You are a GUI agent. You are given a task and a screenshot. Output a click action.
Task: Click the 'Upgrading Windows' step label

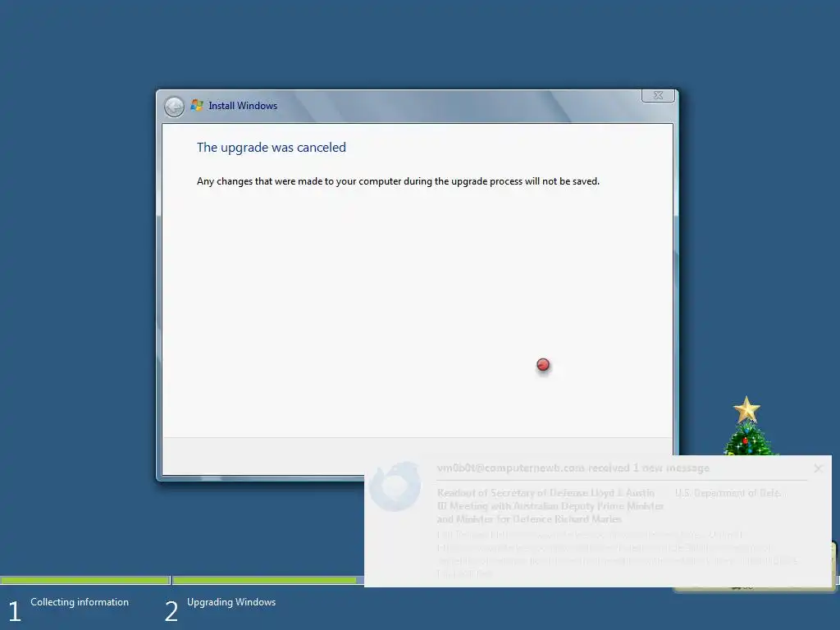click(231, 602)
